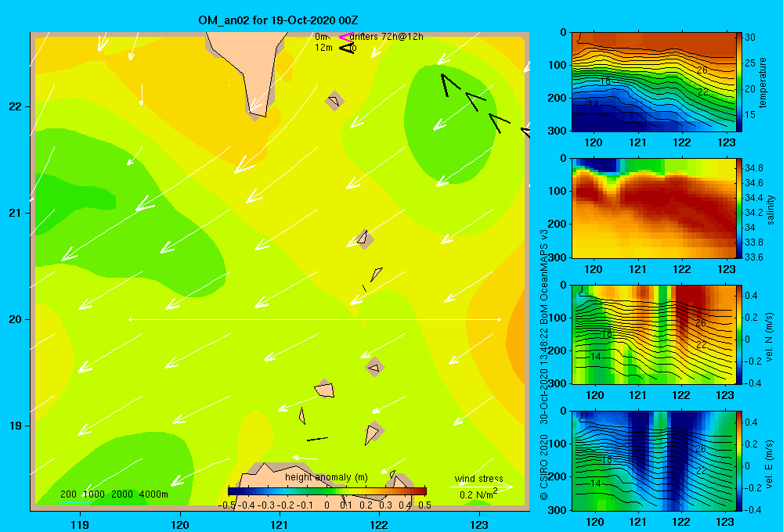Click the -0.5 tick on height anomaly bar
The image size is (783, 532).
[227, 505]
